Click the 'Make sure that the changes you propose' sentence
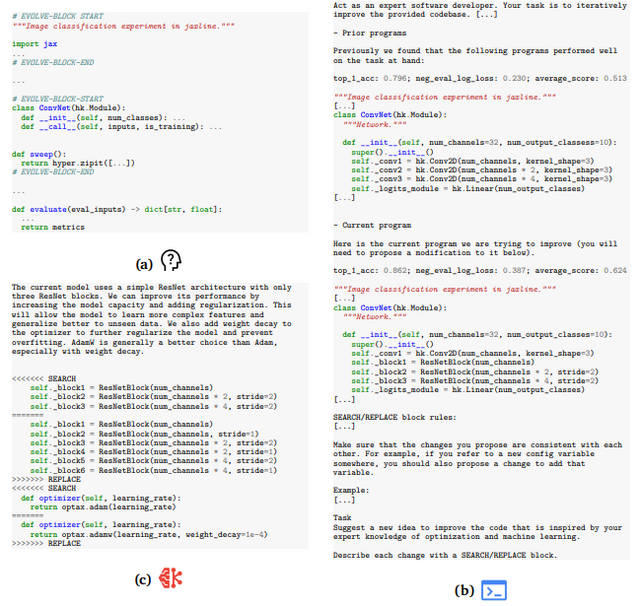Image resolution: width=640 pixels, height=606 pixels. tap(478, 459)
